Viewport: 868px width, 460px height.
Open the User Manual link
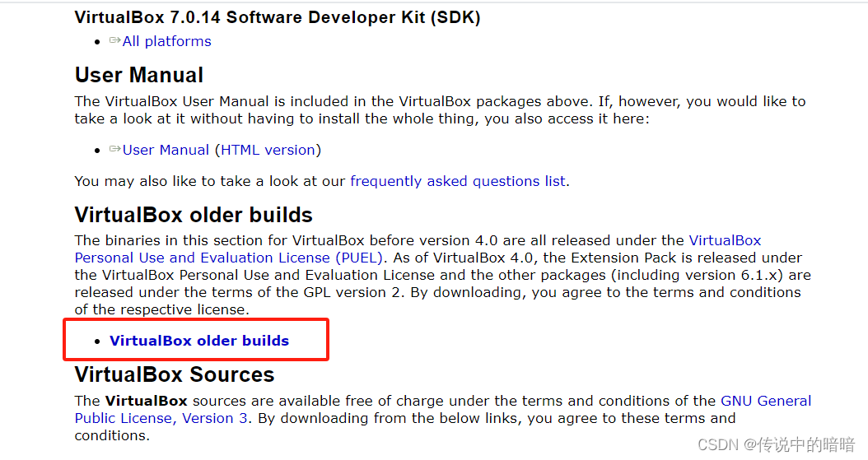[x=166, y=150]
